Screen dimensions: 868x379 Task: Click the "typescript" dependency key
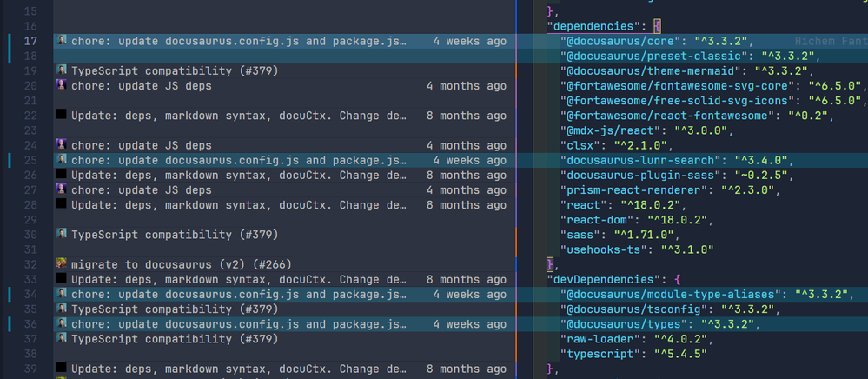[600, 354]
